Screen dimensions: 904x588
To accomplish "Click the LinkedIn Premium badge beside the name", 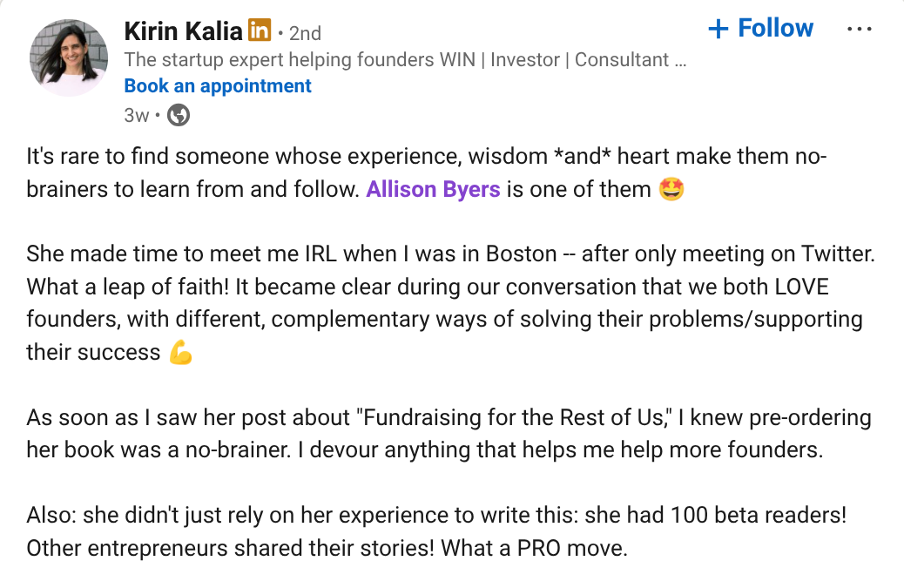I will (260, 32).
